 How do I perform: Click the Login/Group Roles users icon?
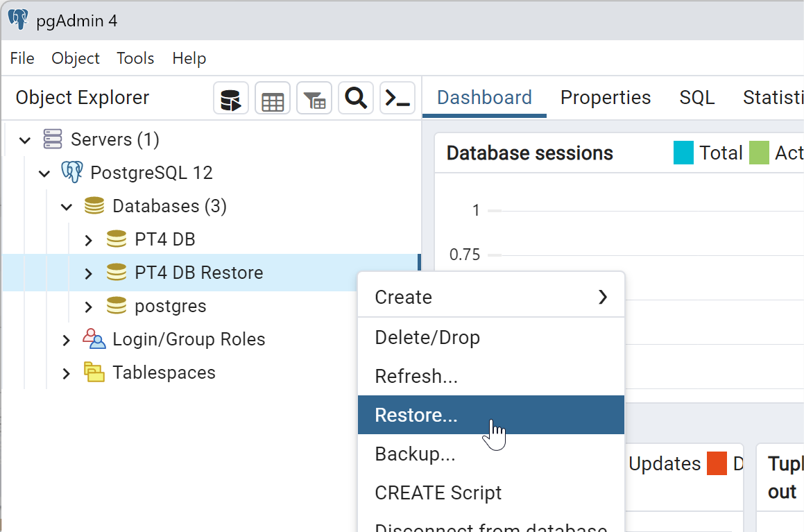click(94, 338)
